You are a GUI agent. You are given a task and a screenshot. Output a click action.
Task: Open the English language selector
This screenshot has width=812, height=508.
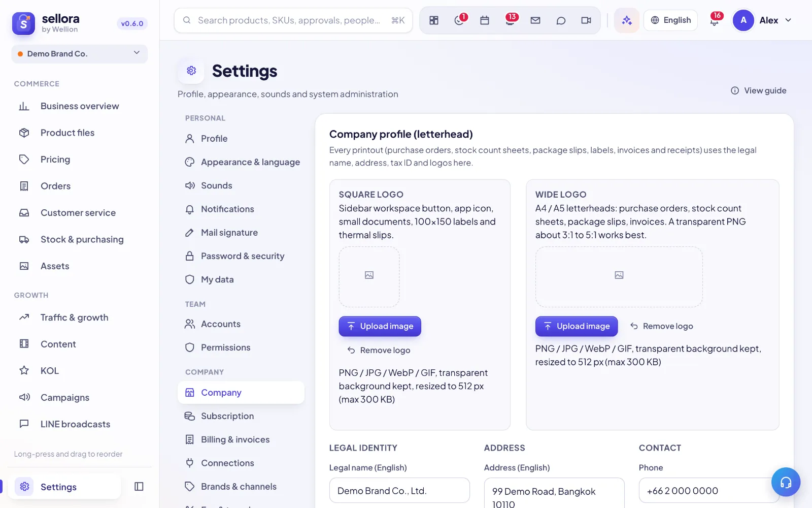point(670,20)
